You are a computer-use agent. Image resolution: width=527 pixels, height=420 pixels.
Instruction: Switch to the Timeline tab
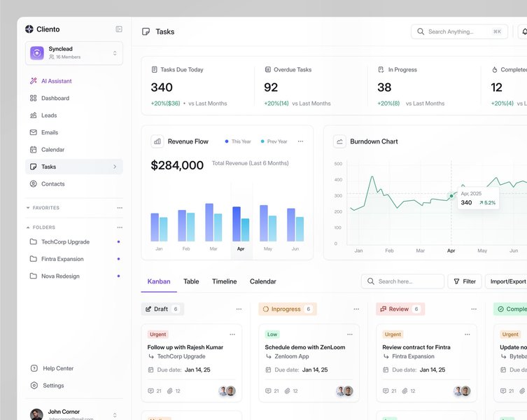pos(225,281)
